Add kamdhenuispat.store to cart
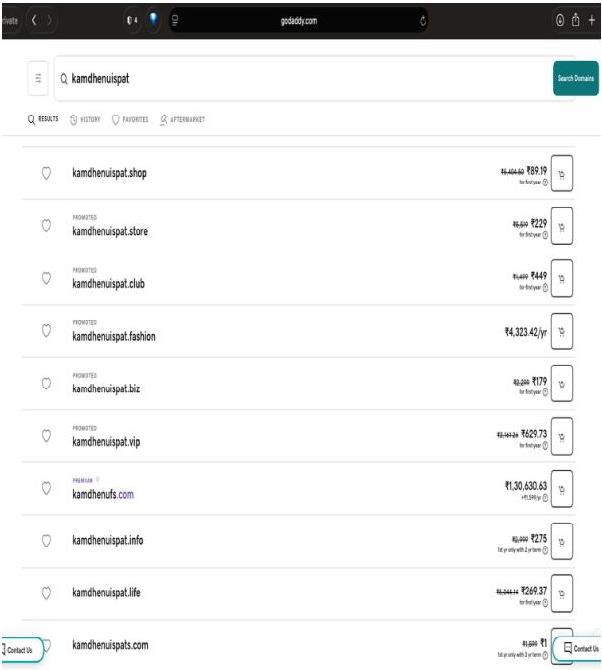The image size is (602, 670). [561, 226]
